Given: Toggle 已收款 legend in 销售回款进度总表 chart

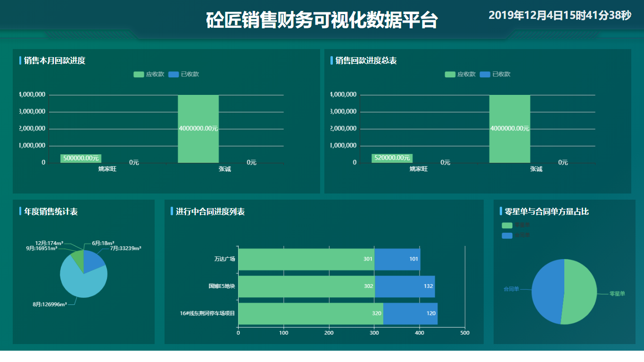Looking at the screenshot, I should (x=495, y=74).
